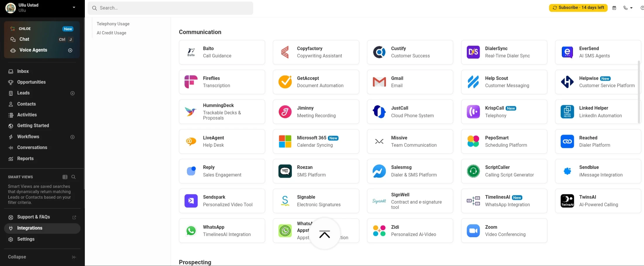Open the DialerSync logo icon
This screenshot has width=644, height=266.
coord(473,52)
